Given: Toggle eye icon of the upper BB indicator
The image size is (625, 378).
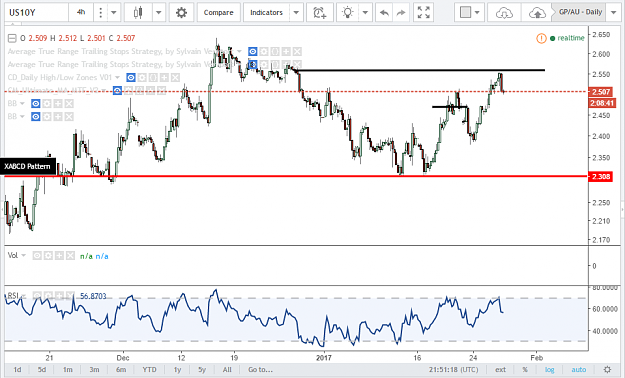Looking at the screenshot, I should 35,104.
